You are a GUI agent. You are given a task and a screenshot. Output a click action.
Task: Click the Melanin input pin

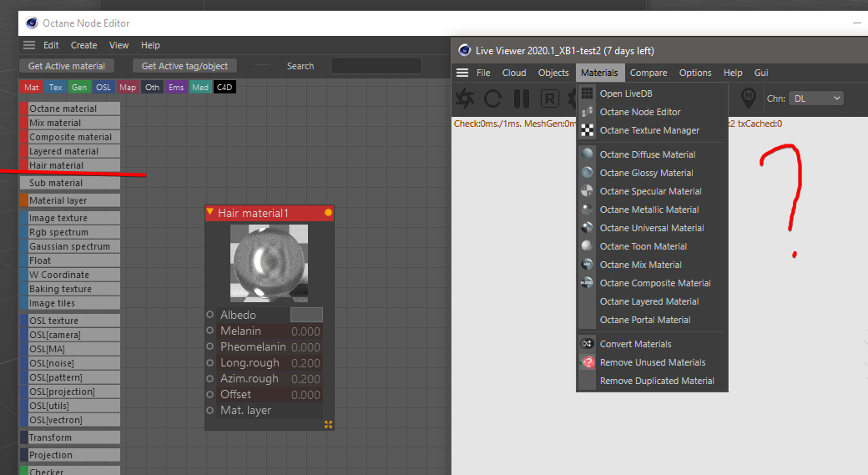(209, 331)
